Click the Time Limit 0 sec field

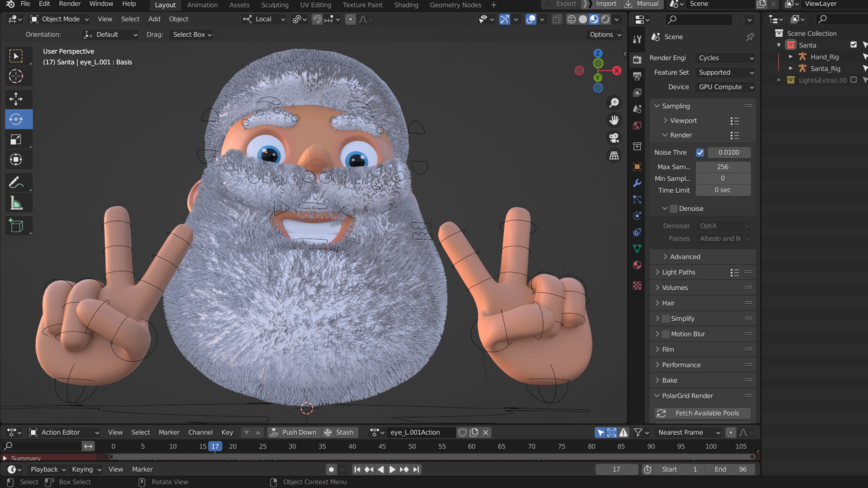coord(723,190)
